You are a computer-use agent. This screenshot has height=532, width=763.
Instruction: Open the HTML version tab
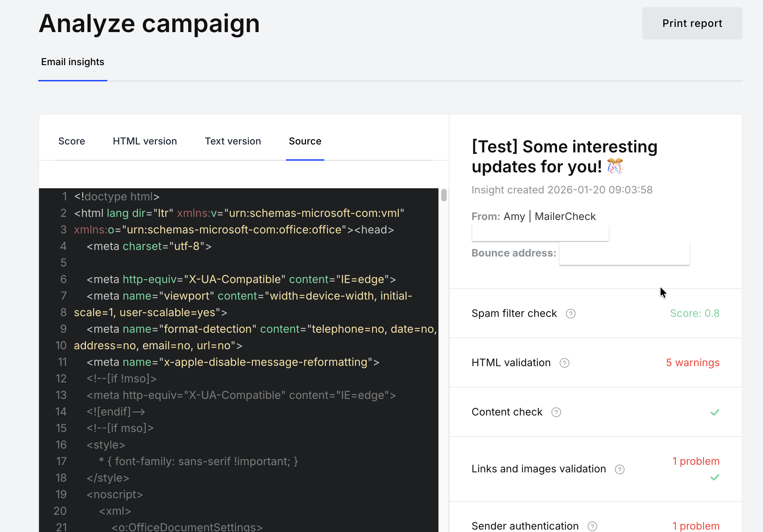tap(145, 141)
